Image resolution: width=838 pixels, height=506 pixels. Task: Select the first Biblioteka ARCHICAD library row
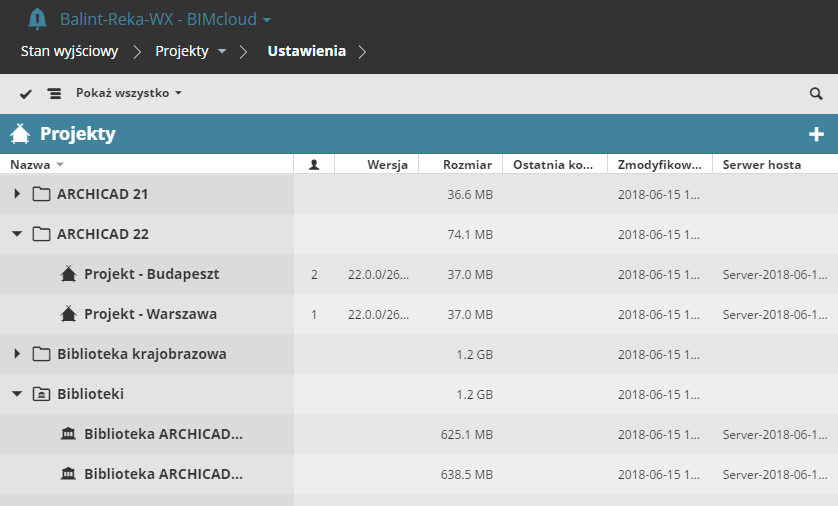[x=163, y=434]
